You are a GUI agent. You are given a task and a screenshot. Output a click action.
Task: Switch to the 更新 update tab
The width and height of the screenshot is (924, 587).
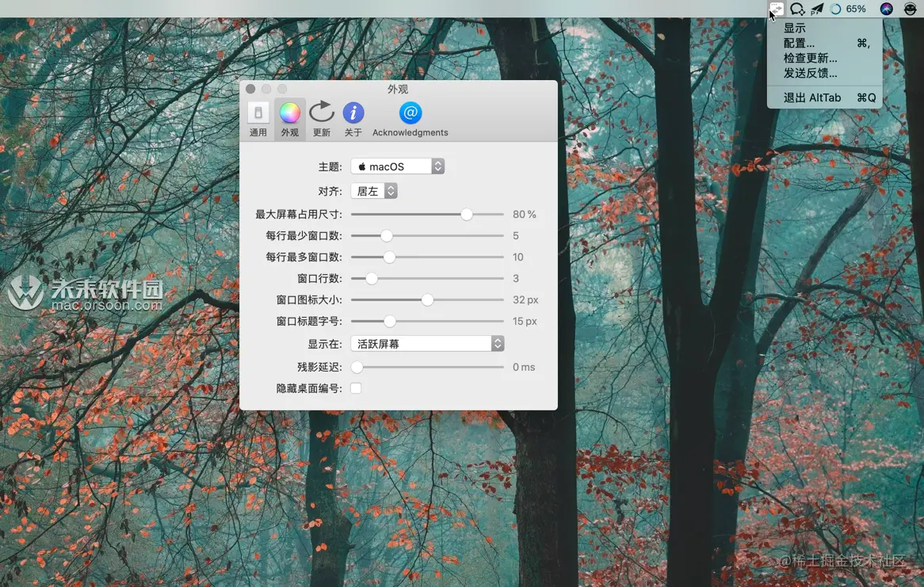[x=321, y=119]
